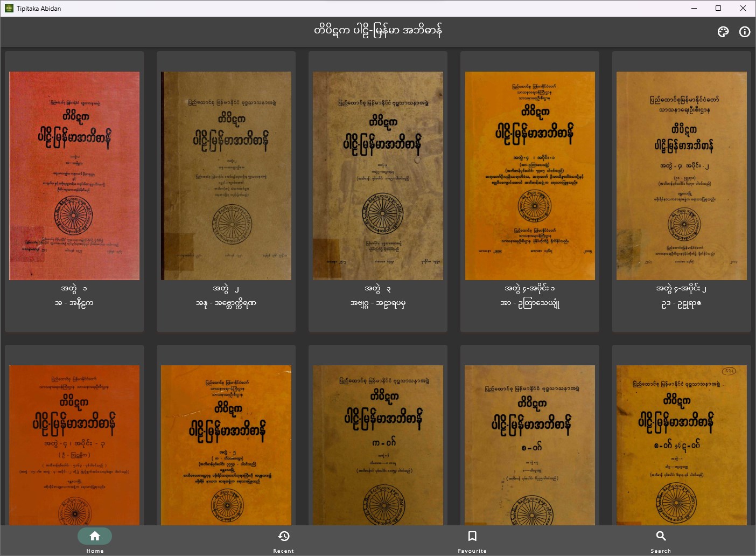Viewport: 756px width, 556px height.
Task: Click caption 'အတွဲ ၁'
Action: pos(74,289)
